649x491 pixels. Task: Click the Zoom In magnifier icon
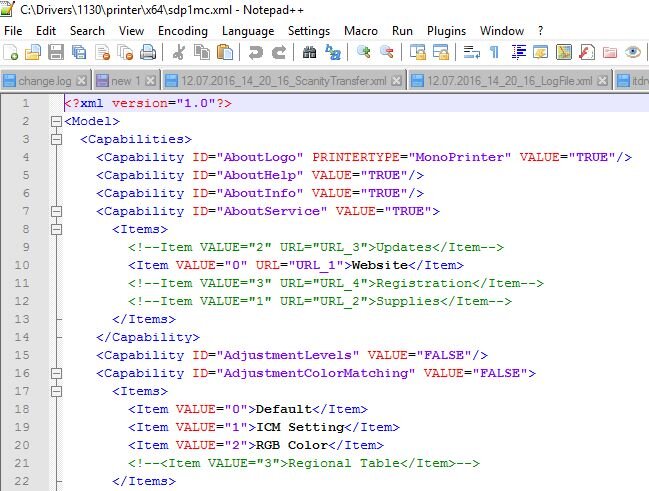tap(363, 52)
